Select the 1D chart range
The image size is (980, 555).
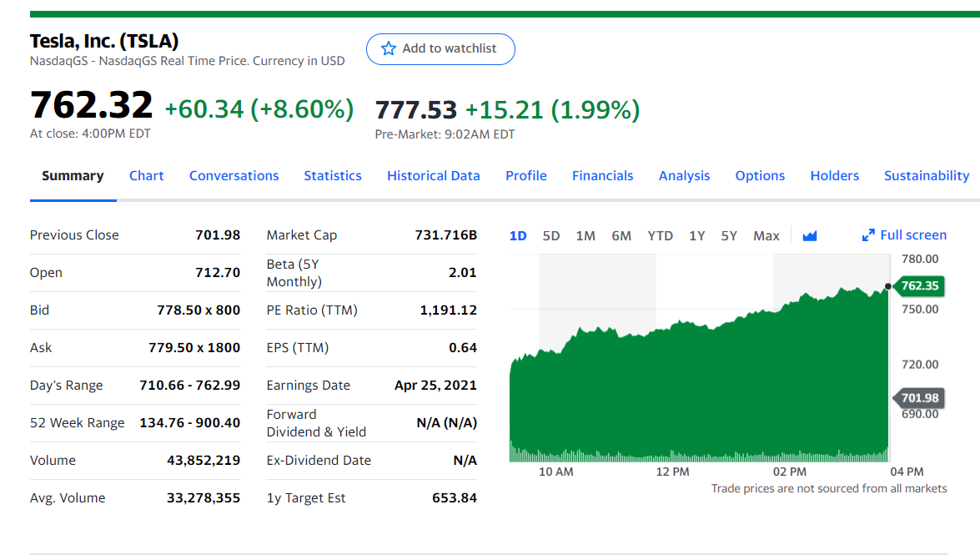tap(517, 236)
